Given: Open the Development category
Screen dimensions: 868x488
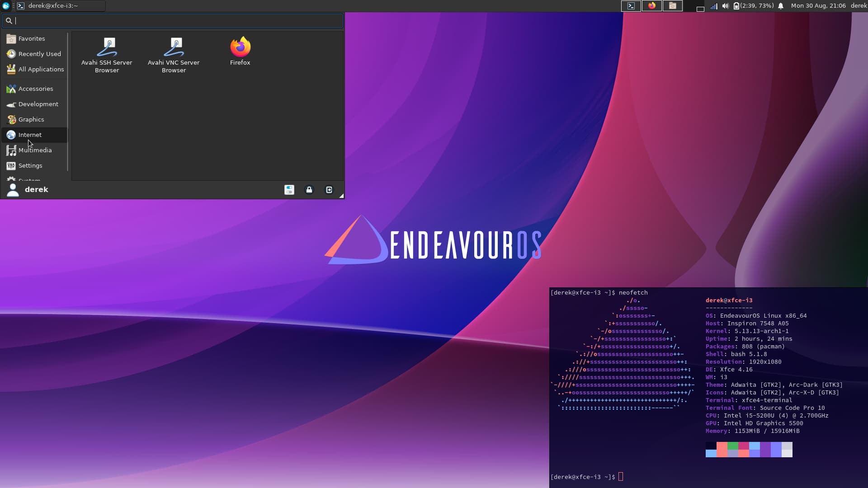Looking at the screenshot, I should [34, 104].
